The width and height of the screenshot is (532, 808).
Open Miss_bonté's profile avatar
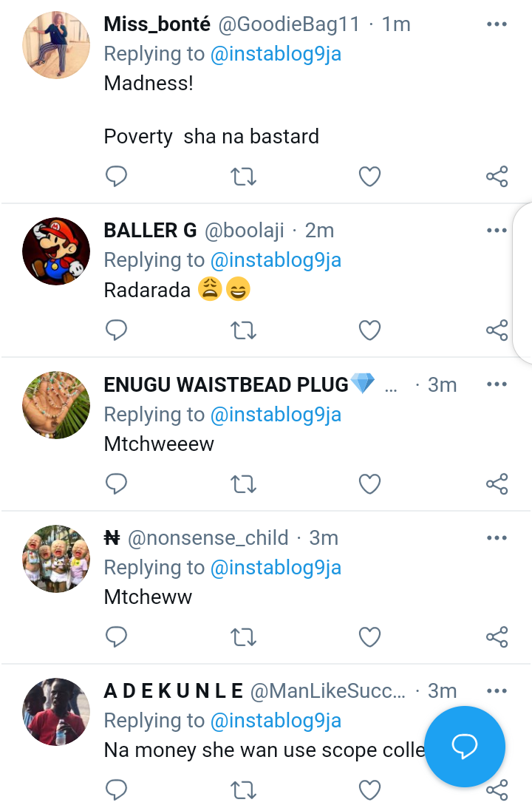point(56,45)
